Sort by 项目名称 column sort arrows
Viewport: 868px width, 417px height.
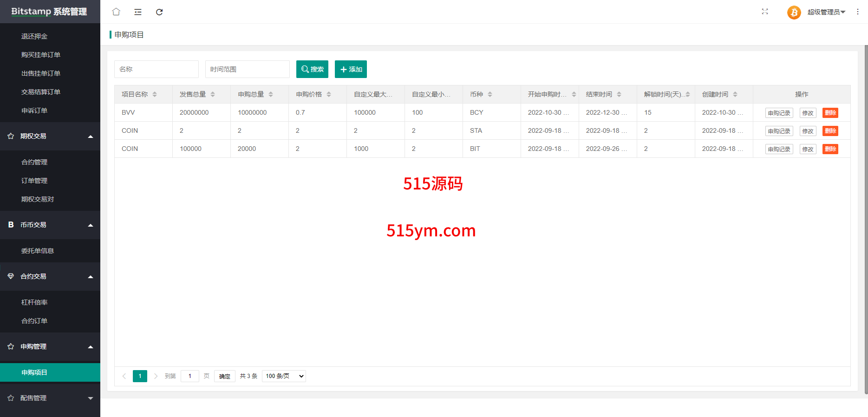[x=155, y=94]
